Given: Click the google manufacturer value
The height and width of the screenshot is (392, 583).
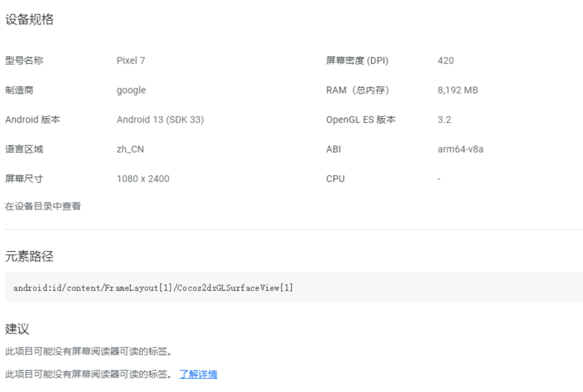Looking at the screenshot, I should [131, 90].
